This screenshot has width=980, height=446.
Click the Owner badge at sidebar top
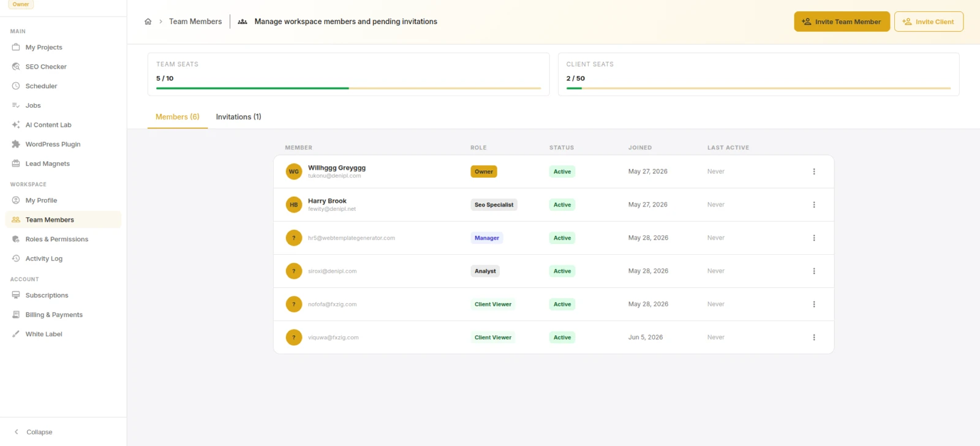coord(21,4)
